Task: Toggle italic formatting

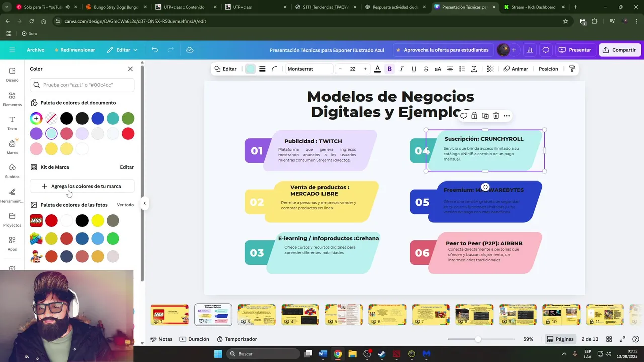Action: (401, 69)
